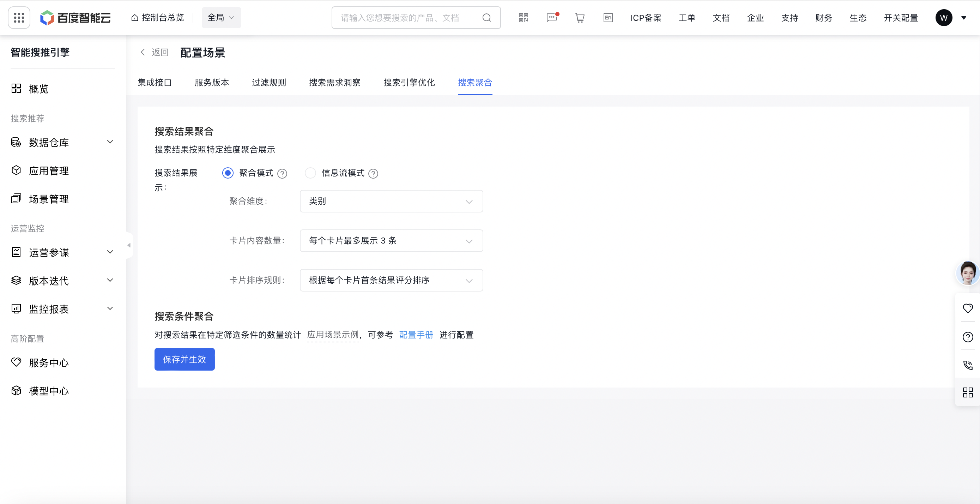Click the heart icon on right sidebar
This screenshot has width=980, height=504.
(x=967, y=308)
